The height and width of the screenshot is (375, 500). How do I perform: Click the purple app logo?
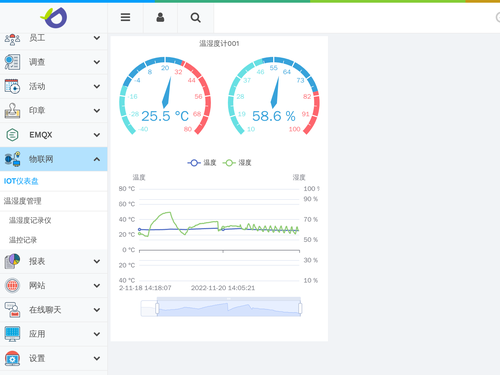tap(54, 18)
